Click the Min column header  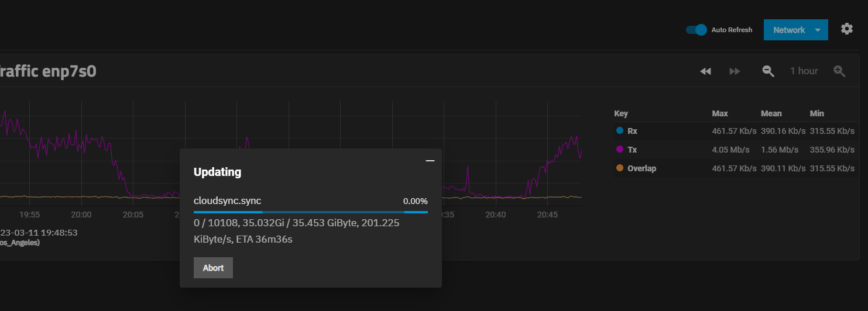click(816, 113)
